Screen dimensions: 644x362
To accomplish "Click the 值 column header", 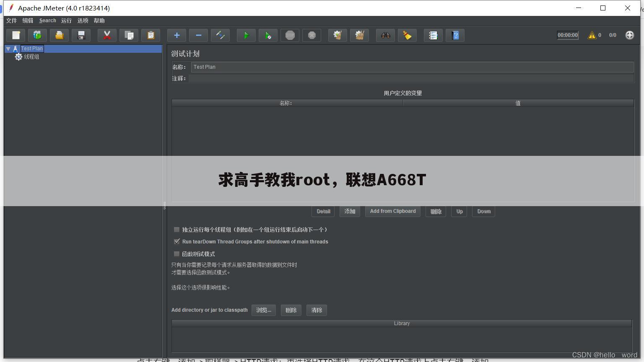I will (518, 103).
